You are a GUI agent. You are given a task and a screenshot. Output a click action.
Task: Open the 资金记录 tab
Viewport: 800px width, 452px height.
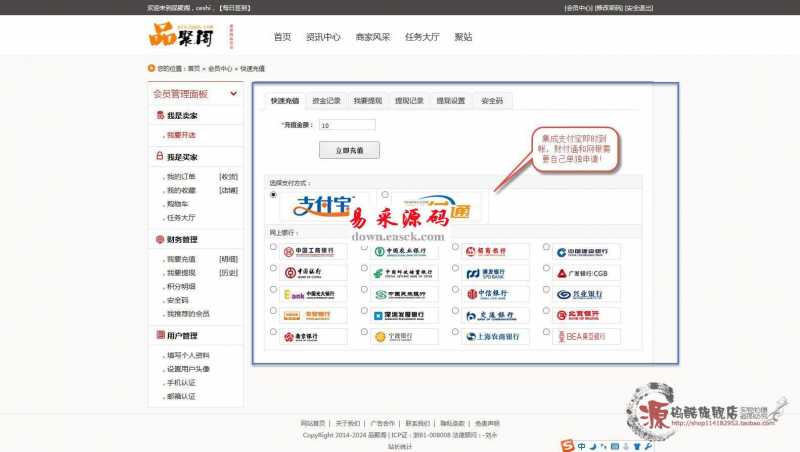tap(326, 101)
